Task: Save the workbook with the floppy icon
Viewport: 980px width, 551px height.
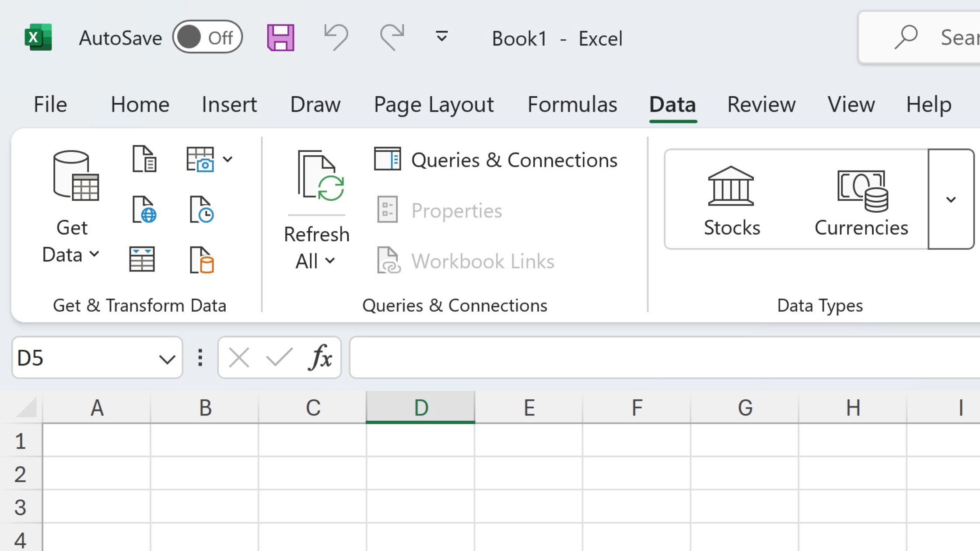Action: 280,38
